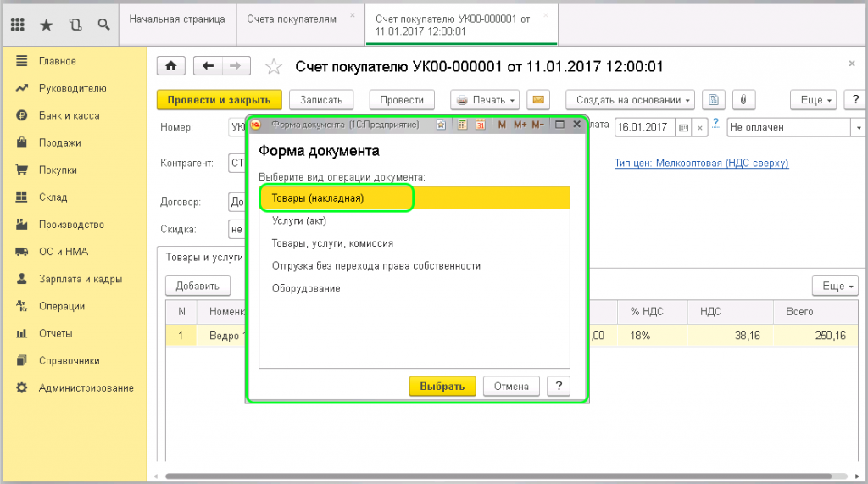Click the home button in document header
Image resolution: width=868 pixels, height=484 pixels.
pyautogui.click(x=172, y=66)
